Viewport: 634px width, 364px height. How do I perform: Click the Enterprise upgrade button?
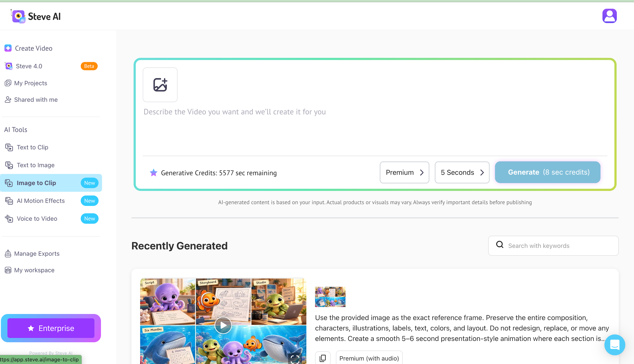51,328
